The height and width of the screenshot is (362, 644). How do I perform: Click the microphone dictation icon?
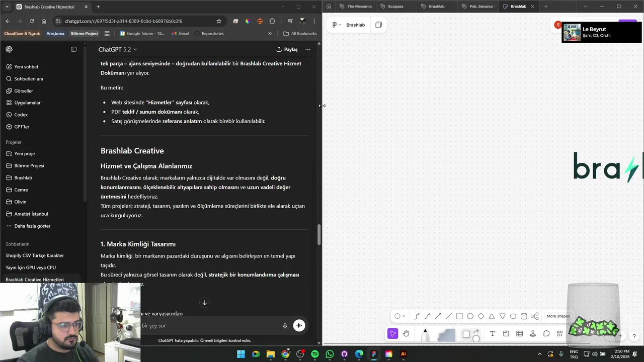[285, 326]
